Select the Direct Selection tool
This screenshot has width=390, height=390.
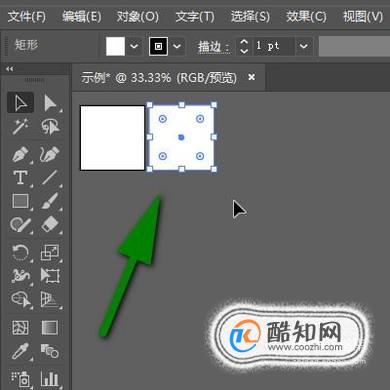[50, 102]
